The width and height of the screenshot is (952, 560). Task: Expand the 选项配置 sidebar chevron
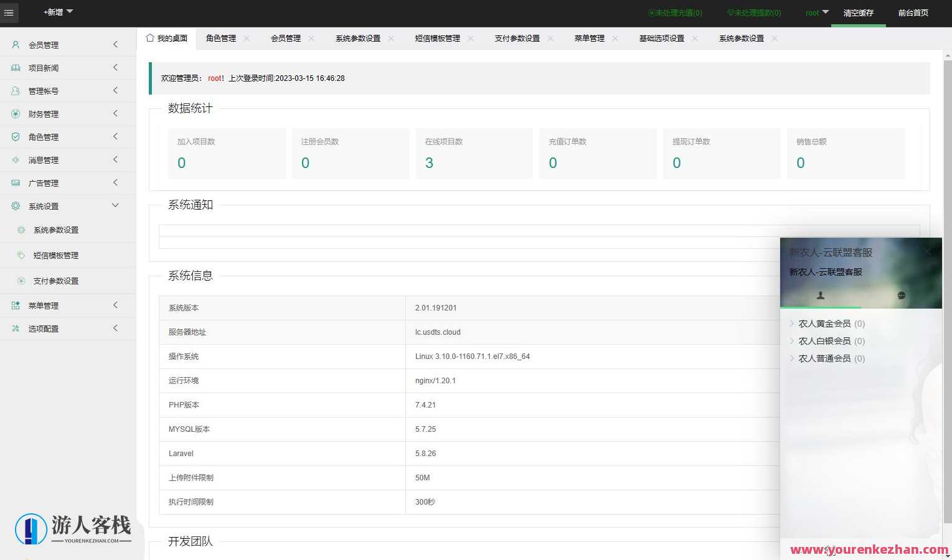click(115, 328)
